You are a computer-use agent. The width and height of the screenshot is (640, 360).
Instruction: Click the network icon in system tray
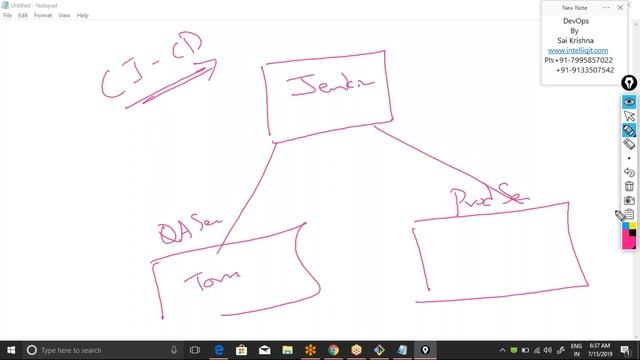[x=537, y=350]
